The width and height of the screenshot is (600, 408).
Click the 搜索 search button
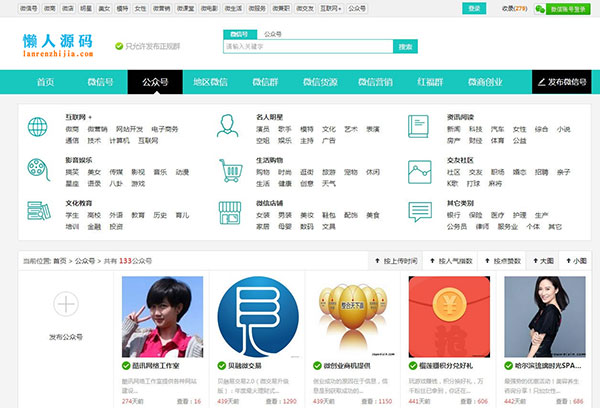(405, 47)
